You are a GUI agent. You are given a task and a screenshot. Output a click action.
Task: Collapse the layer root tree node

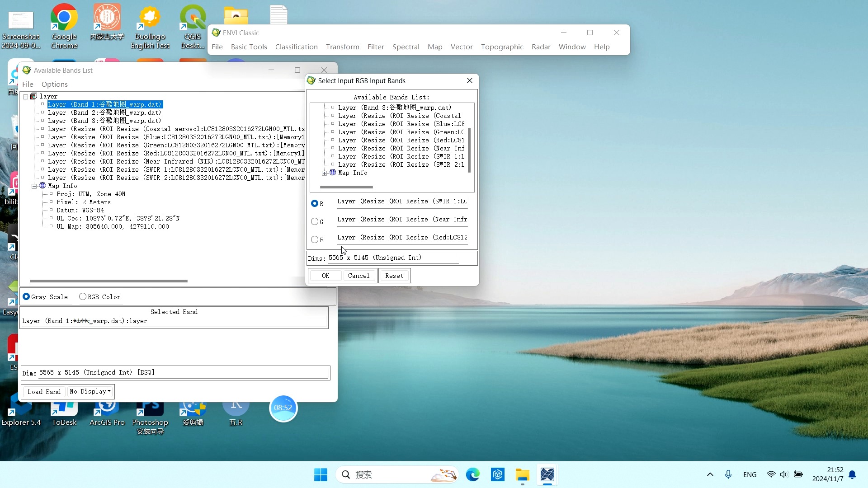(26, 97)
